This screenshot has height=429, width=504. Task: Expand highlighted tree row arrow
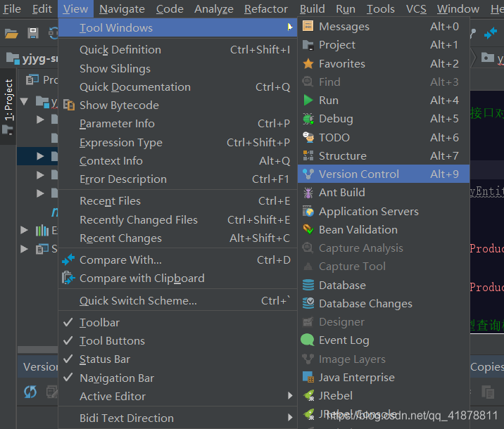click(40, 156)
